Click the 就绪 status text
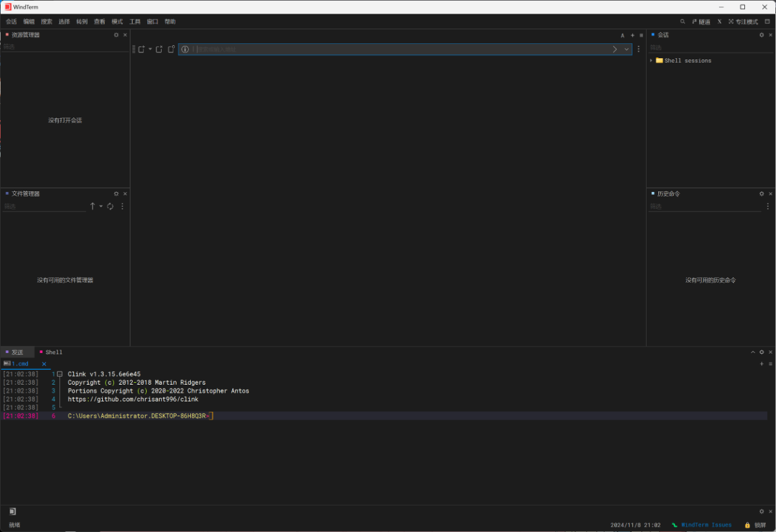Screen dimensions: 776x532 point(14,525)
